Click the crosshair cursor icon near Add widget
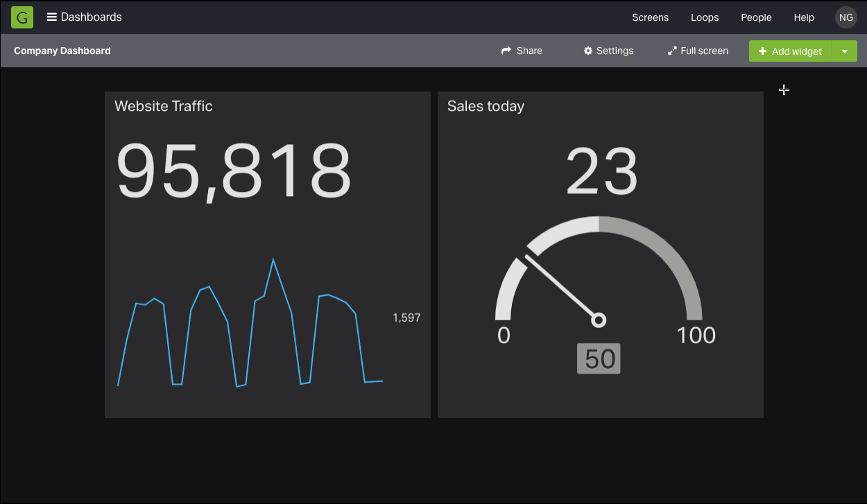Screen dimensions: 867x504 (784, 90)
